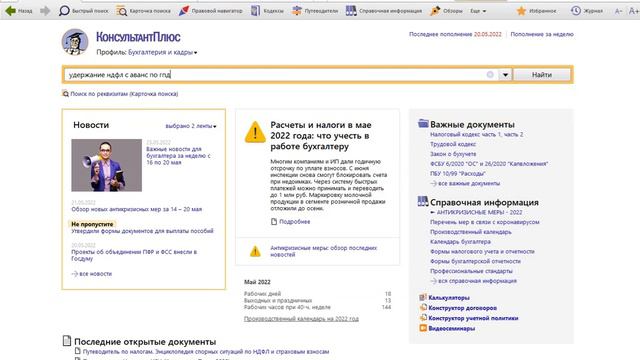Open Трудовой кодекс link
The width and height of the screenshot is (640, 360).
coord(453,144)
